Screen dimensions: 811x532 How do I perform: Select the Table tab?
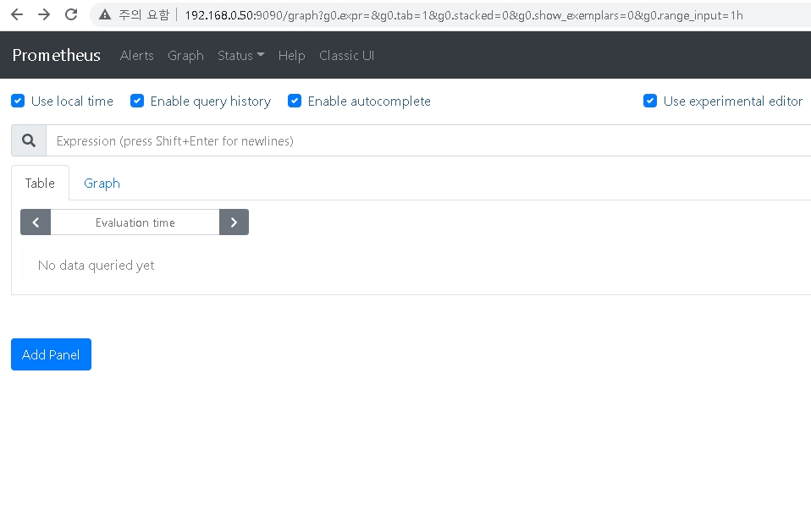click(40, 183)
